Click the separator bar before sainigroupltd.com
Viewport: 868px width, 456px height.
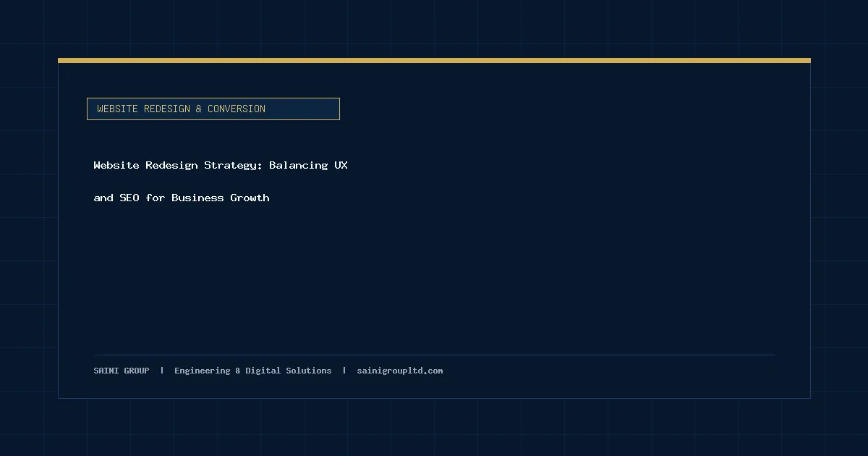tap(344, 371)
